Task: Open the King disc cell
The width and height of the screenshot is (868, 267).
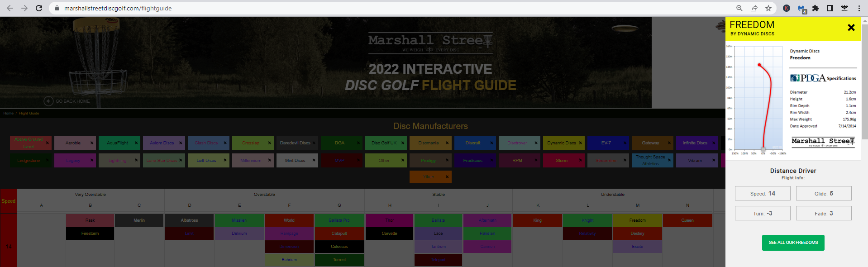Action: click(x=537, y=220)
